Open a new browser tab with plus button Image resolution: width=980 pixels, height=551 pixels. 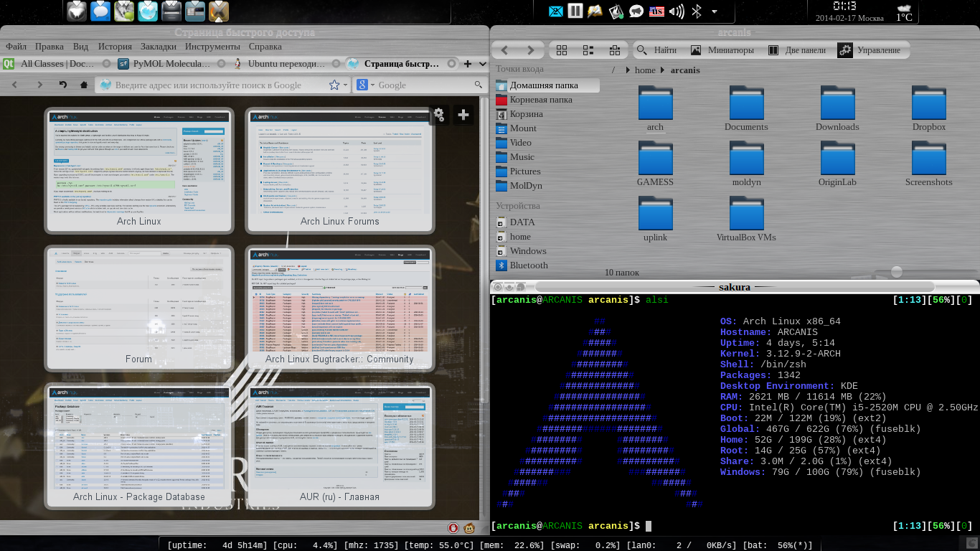click(468, 64)
